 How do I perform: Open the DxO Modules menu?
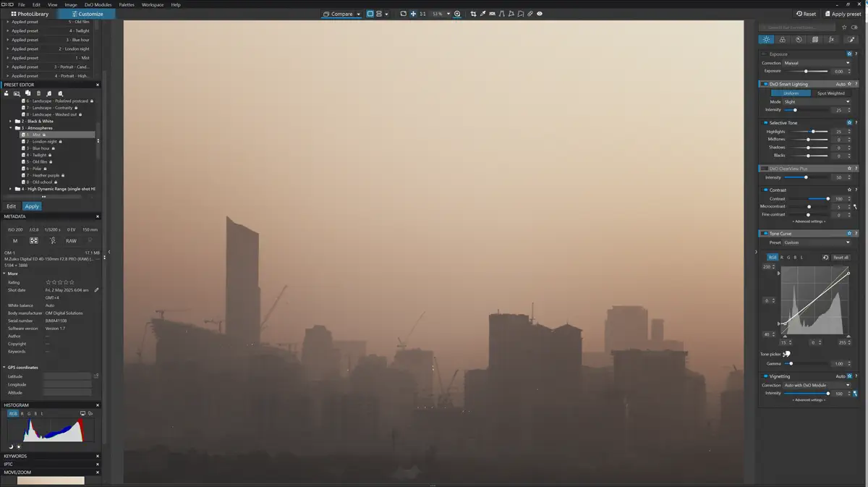(x=98, y=4)
